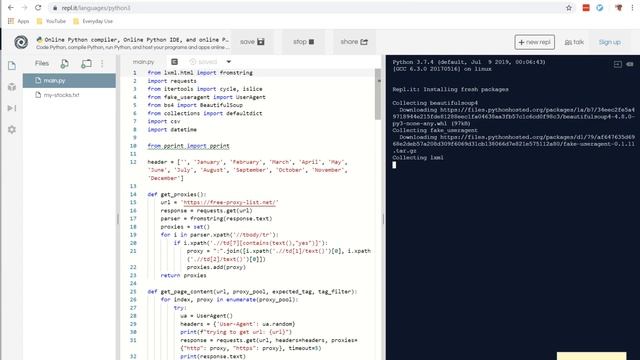The width and height of the screenshot is (640, 360).
Task: Open the Chrome three-dot menu
Action: [x=632, y=7]
